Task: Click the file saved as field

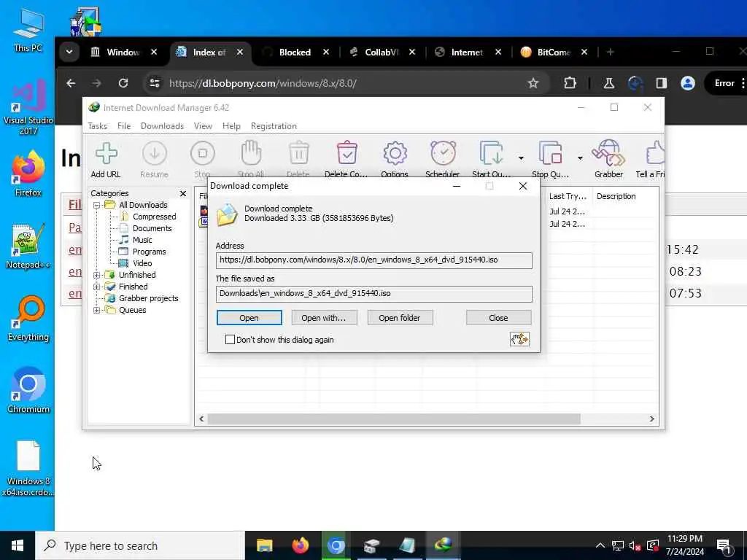Action: coord(374,294)
